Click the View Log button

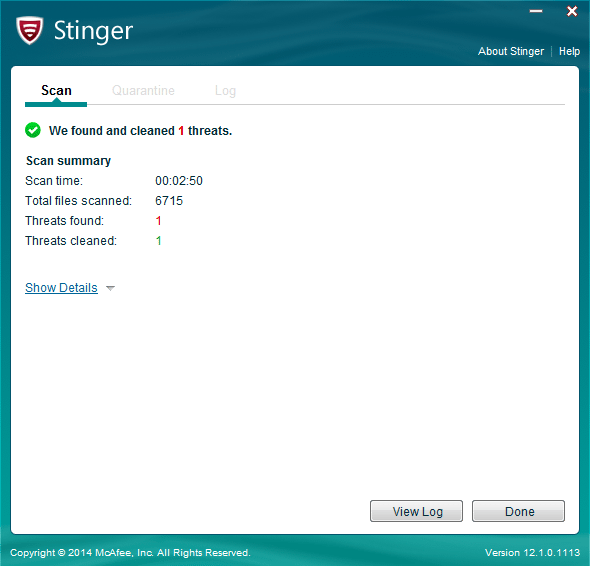(416, 511)
